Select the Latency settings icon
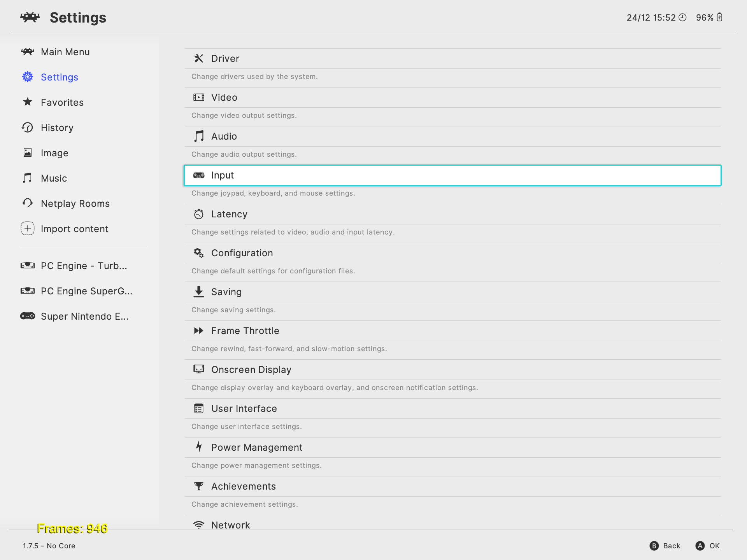The width and height of the screenshot is (747, 560). point(199,213)
